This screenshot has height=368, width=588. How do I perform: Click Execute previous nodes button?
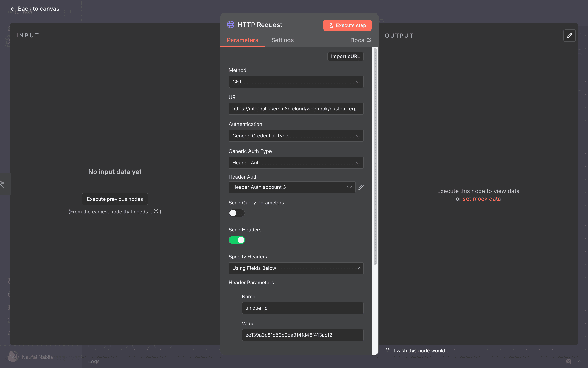pos(115,199)
